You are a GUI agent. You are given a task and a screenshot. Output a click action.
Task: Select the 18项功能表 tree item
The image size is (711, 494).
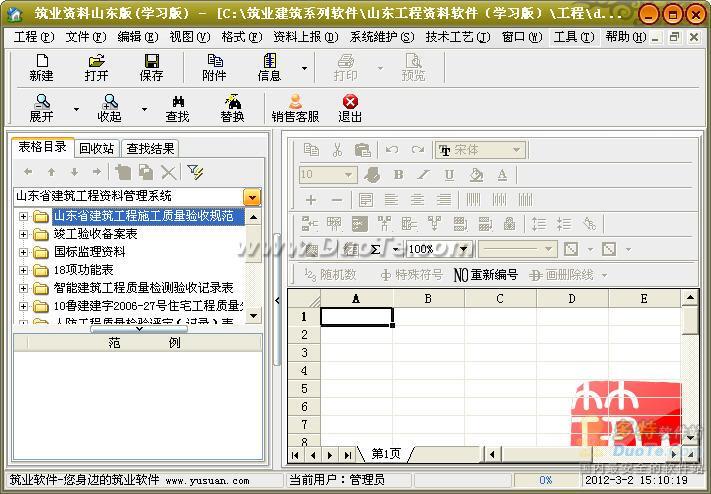pyautogui.click(x=83, y=270)
